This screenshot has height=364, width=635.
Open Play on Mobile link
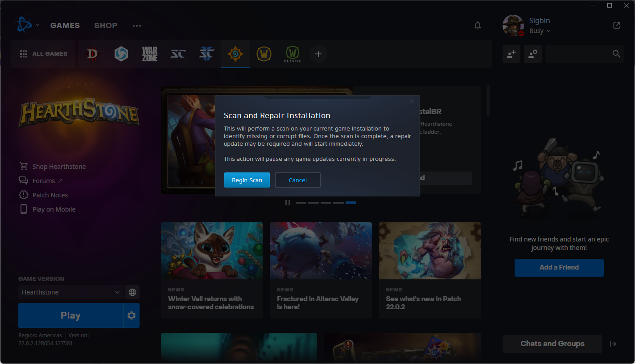coord(54,209)
